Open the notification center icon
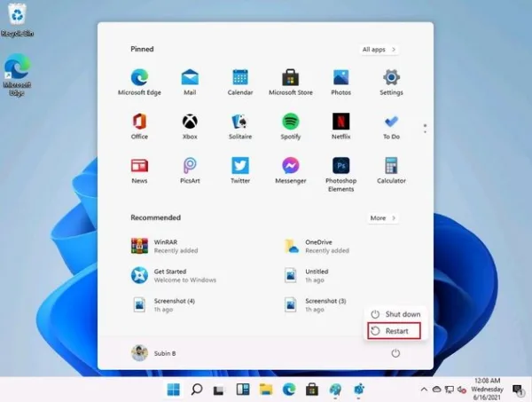Image resolution: width=532 pixels, height=402 pixels. [518, 390]
